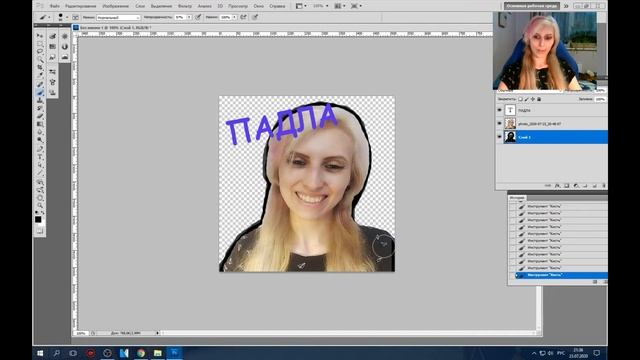This screenshot has height=360, width=640.
Task: Open the tool preset picker
Action: point(44,17)
